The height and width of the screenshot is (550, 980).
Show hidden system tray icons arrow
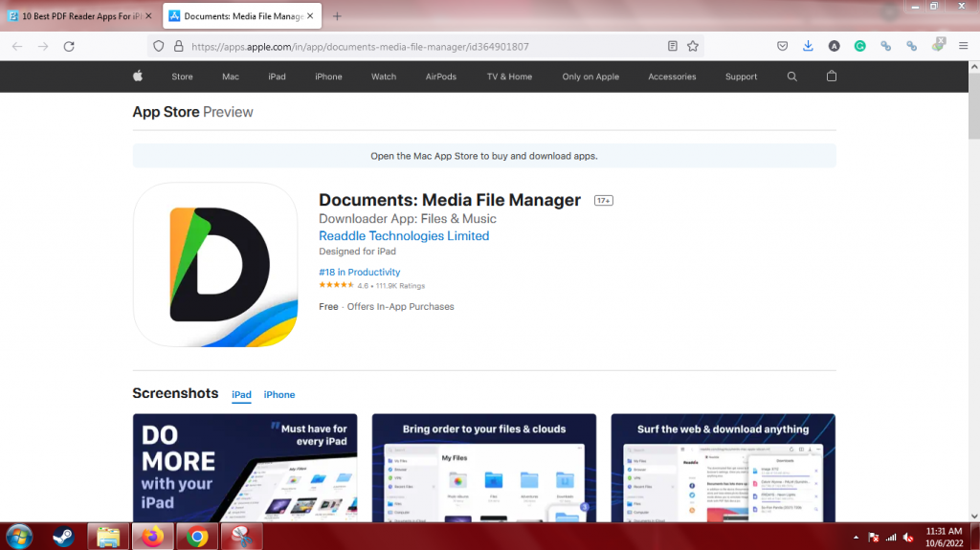pos(856,538)
